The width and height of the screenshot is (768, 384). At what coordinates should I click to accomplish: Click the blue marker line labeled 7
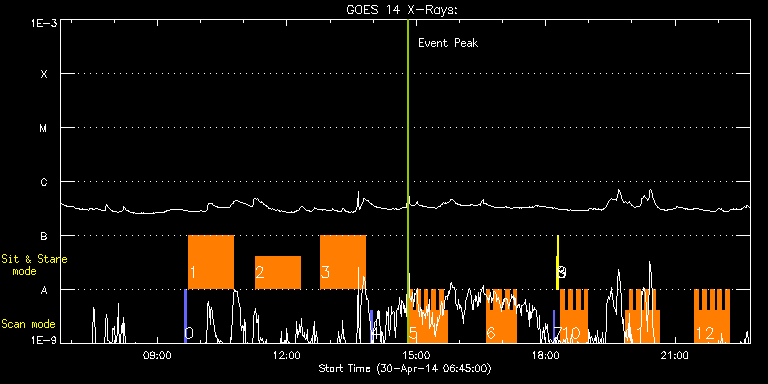(x=554, y=326)
